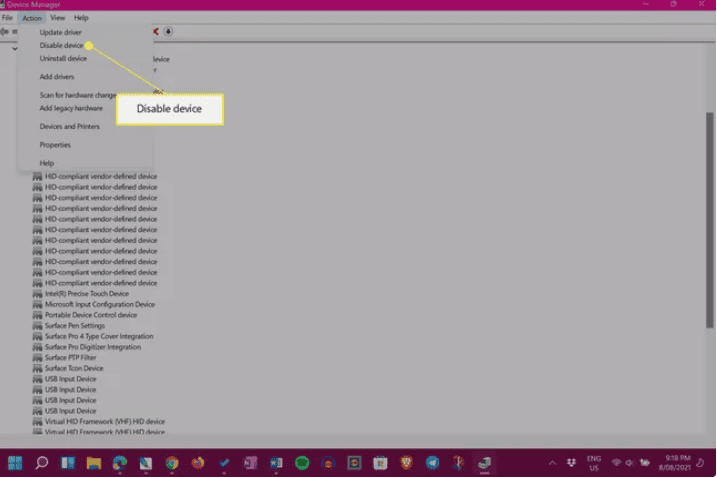This screenshot has width=717, height=478.
Task: Open the Windows Start button
Action: [15, 463]
